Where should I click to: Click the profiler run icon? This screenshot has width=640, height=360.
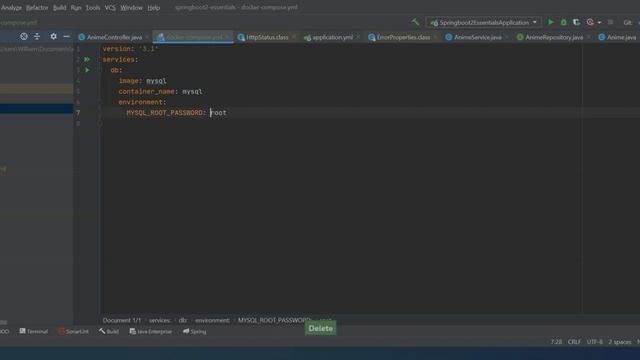coord(590,22)
